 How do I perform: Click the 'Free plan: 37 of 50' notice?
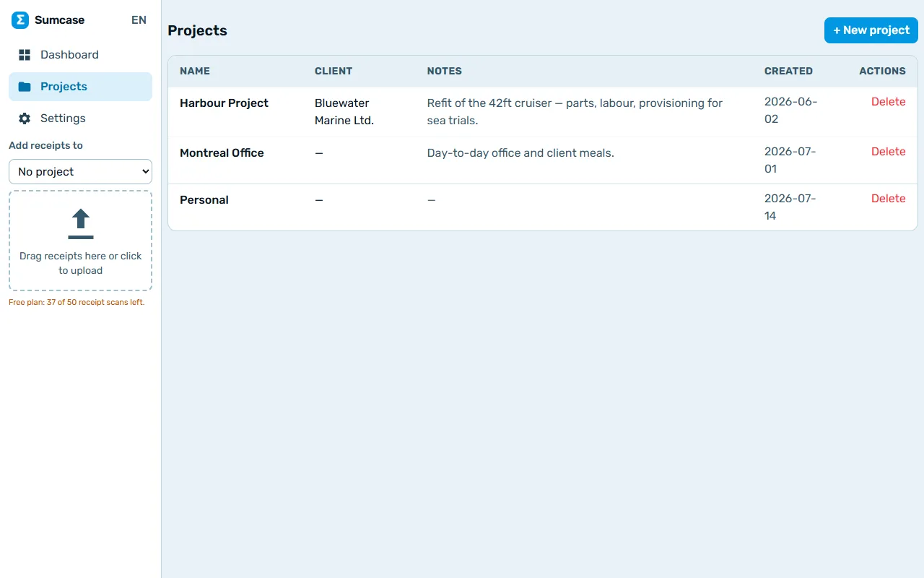click(77, 303)
